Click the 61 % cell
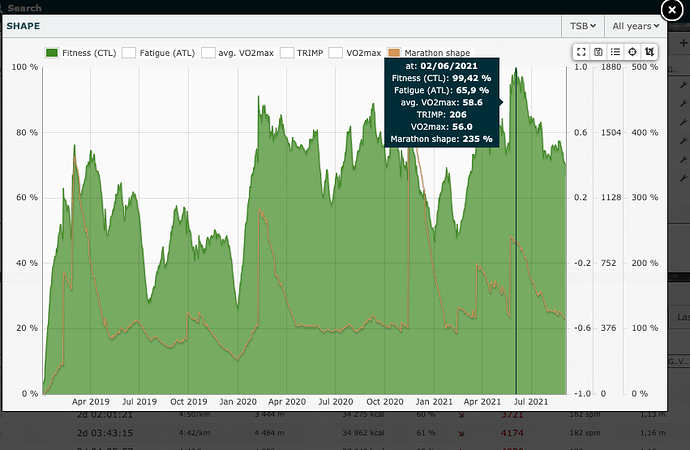This screenshot has width=690, height=450. [x=426, y=433]
